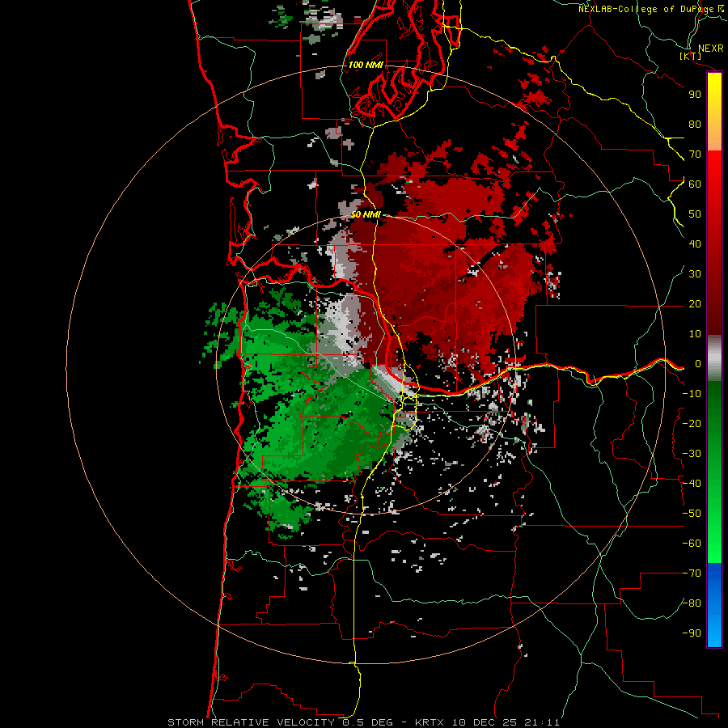Click the 100 NMI range ring label
Screen dimensions: 728x728
pos(366,65)
